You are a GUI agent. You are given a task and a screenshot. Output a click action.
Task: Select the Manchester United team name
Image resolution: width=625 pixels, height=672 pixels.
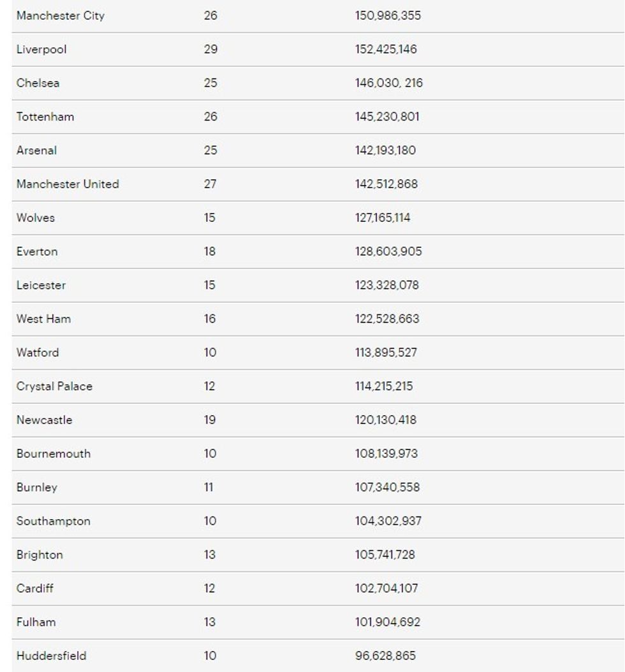[x=68, y=184]
